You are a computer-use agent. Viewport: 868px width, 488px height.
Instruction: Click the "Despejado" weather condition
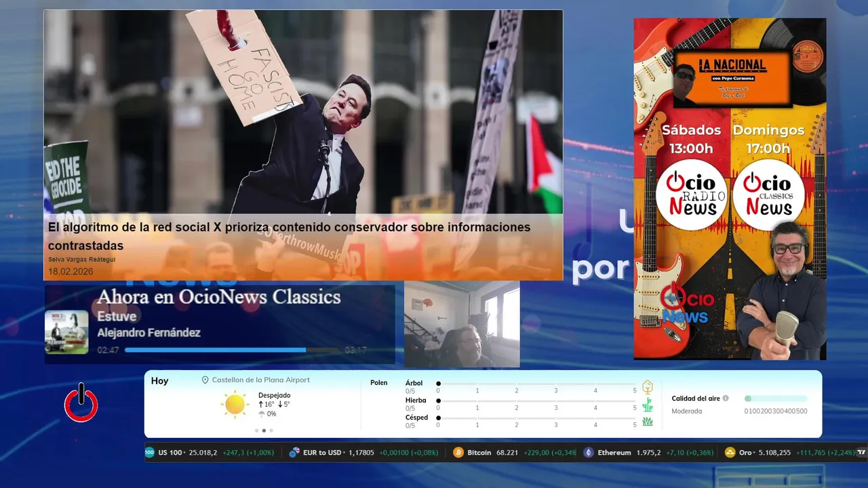(274, 395)
